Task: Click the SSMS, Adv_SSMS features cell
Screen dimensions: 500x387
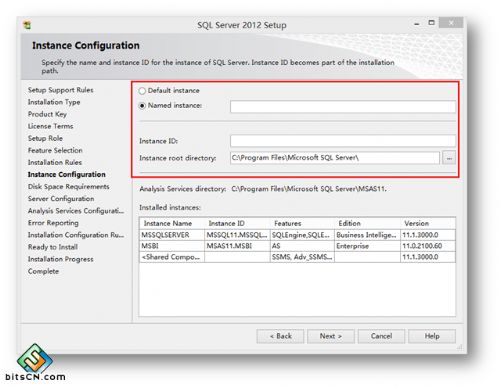Action: click(302, 257)
